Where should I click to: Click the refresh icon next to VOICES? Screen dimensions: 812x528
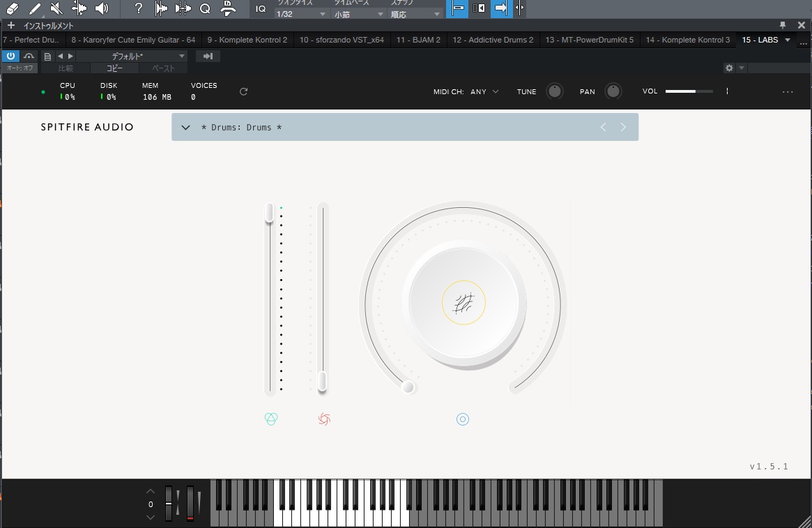[243, 91]
